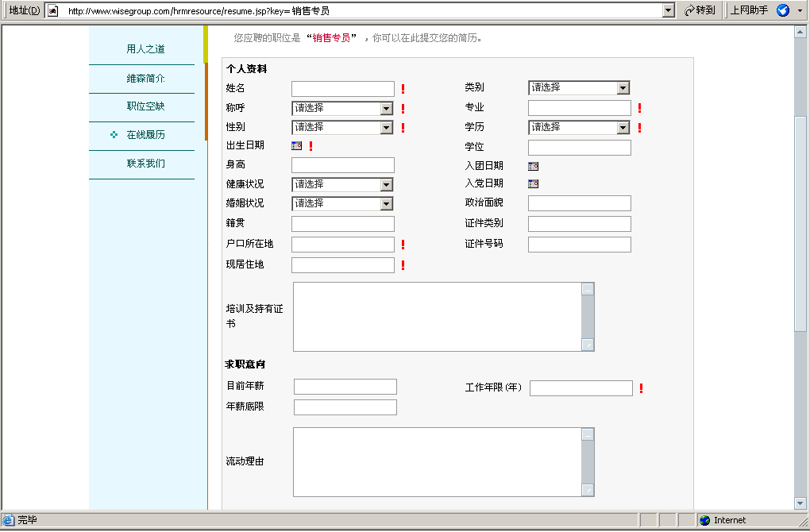Focus the 专业 input field

[580, 108]
